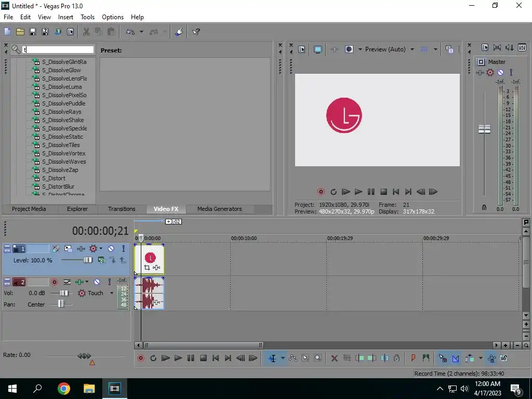Open the File menu
Viewport: 532px width, 399px height.
pyautogui.click(x=8, y=17)
